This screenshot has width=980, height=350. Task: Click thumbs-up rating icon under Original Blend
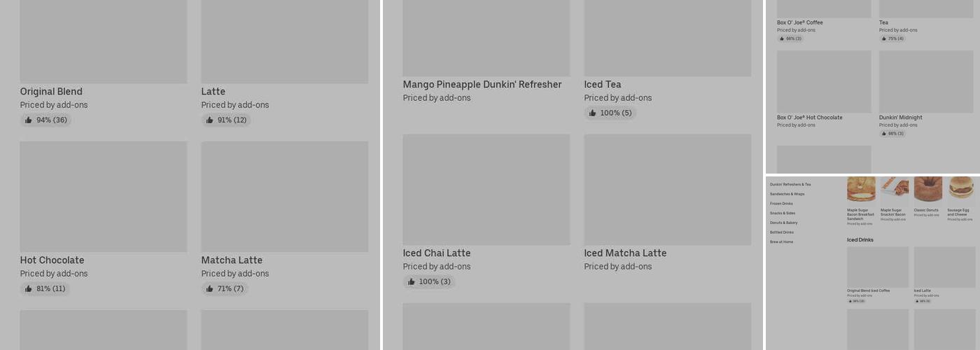tap(29, 120)
